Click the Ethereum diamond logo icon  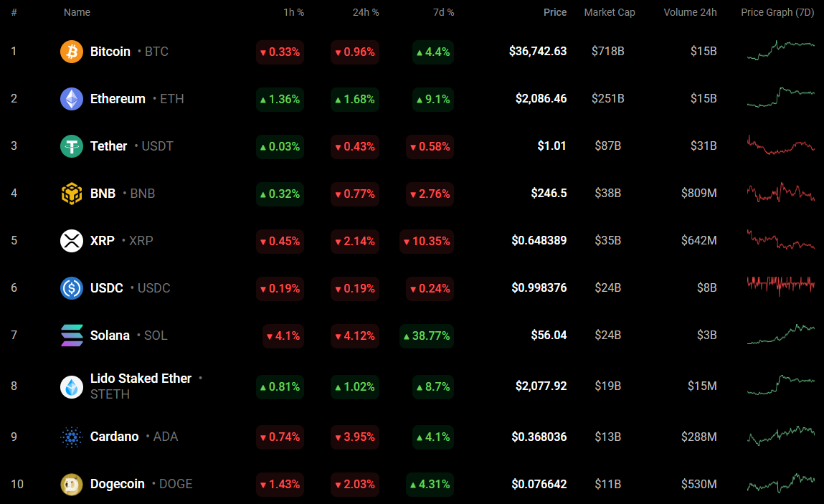(x=72, y=99)
